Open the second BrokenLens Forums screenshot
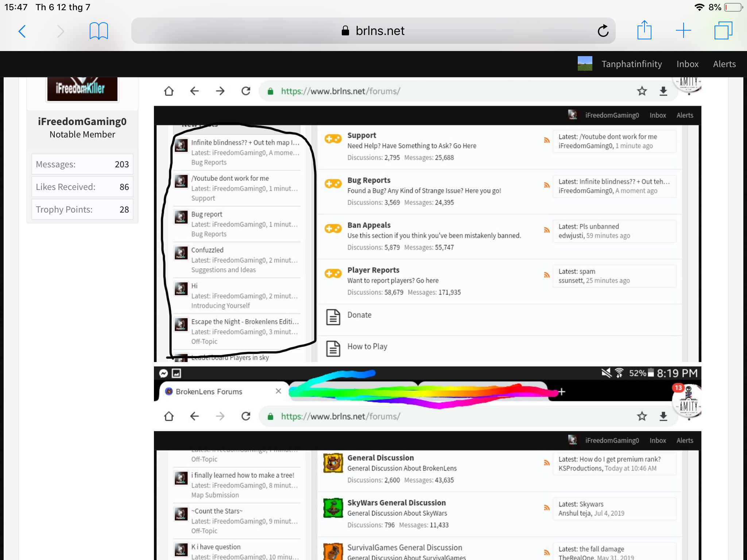Screen dimensions: 747x560 (x=427, y=463)
